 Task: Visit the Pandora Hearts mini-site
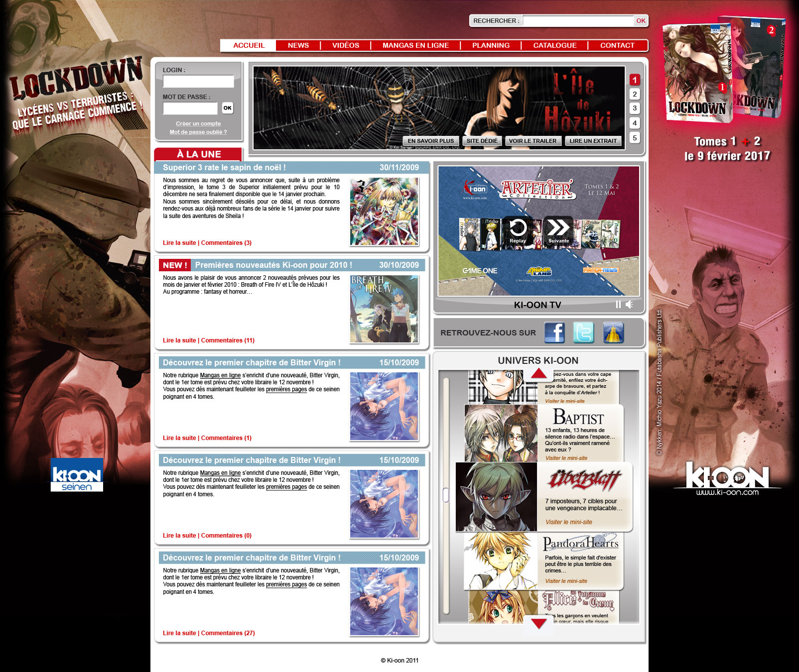[566, 581]
